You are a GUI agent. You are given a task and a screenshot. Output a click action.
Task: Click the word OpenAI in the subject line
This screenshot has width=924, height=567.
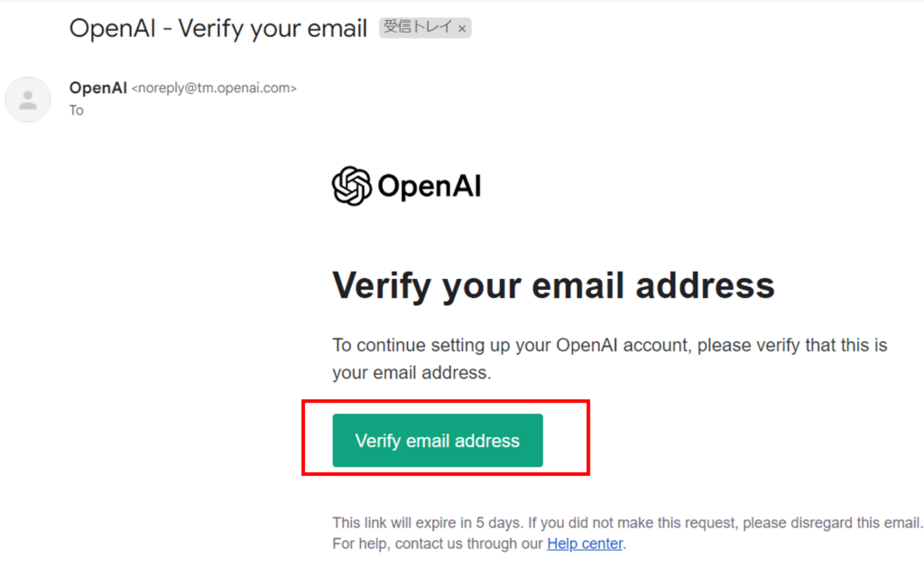point(113,28)
